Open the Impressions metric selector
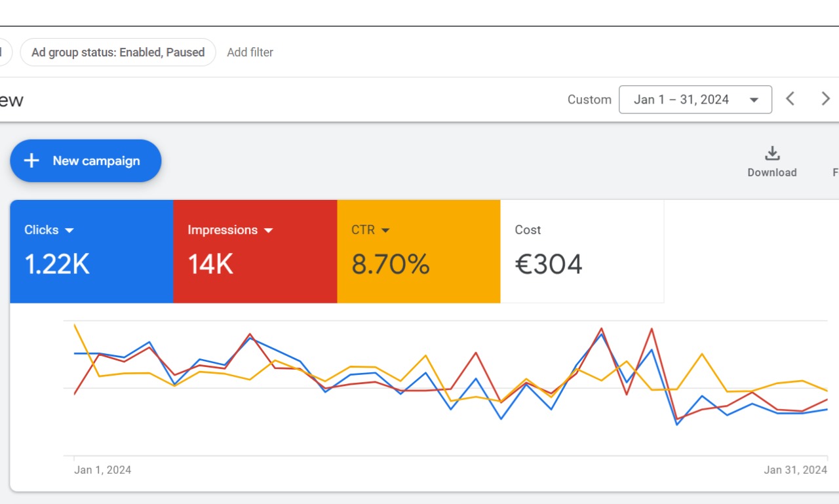 [x=269, y=230]
